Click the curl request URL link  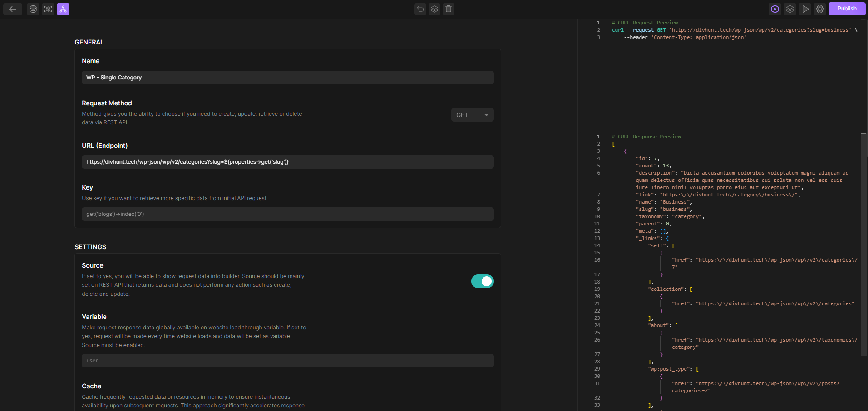[760, 30]
